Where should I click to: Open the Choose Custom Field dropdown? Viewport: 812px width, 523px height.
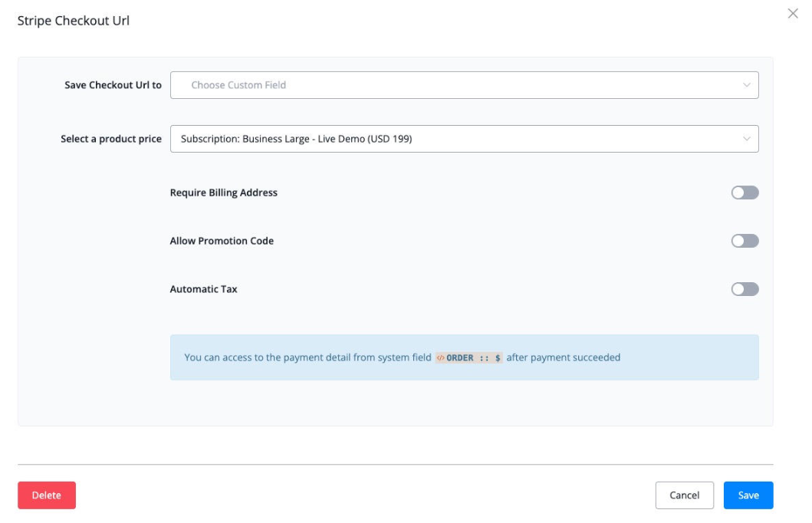point(463,85)
